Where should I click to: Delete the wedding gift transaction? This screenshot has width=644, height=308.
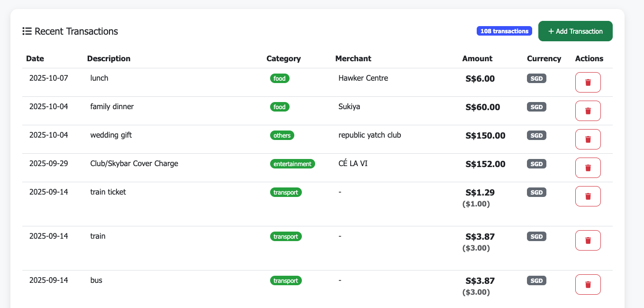(588, 139)
